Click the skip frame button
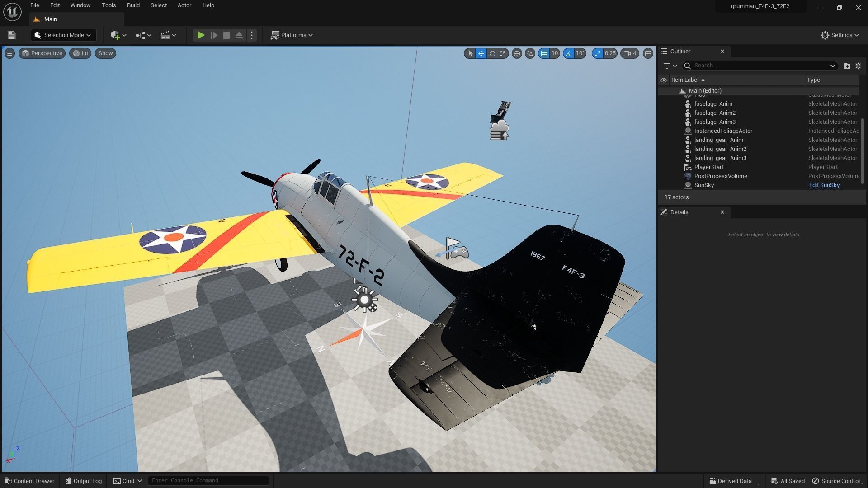The height and width of the screenshot is (488, 868). [x=214, y=35]
